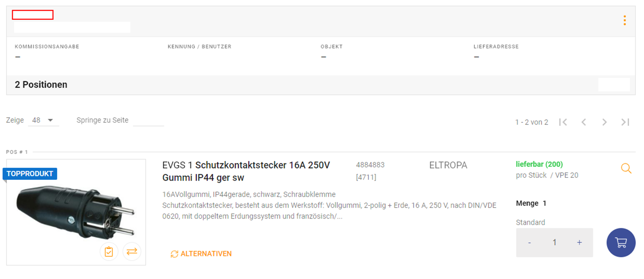Screen dimensions: 644x279
Task: Increase quantity with the plus button
Action: click(x=579, y=243)
